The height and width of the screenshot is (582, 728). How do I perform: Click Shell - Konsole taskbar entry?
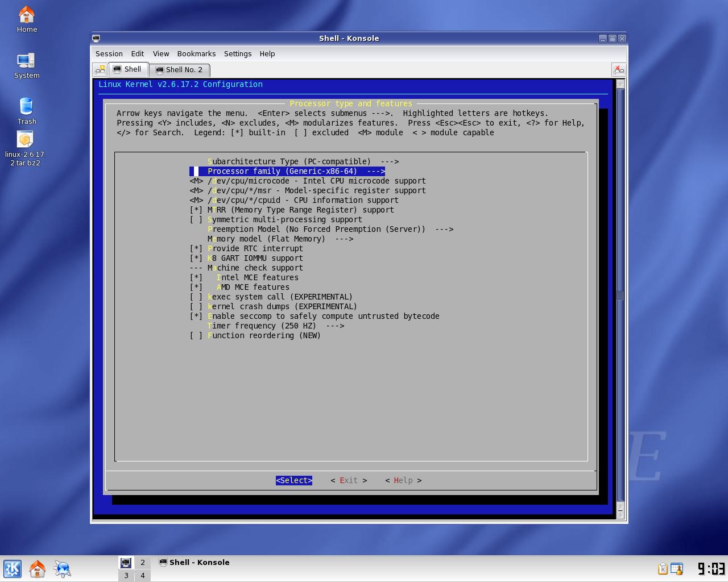coord(195,562)
